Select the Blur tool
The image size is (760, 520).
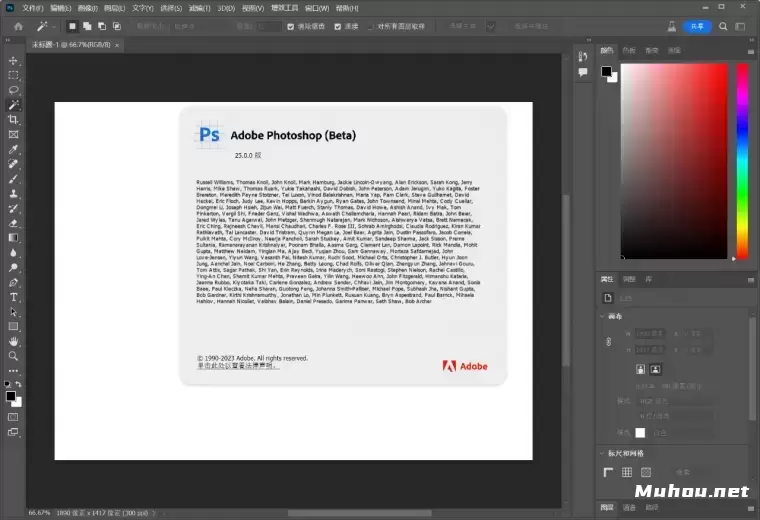coord(13,252)
